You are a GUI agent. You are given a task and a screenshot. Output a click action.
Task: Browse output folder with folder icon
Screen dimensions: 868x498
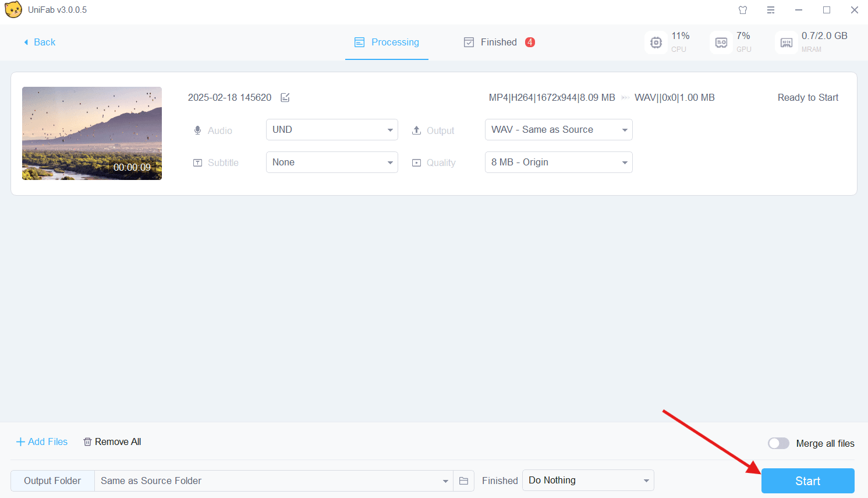(x=463, y=481)
